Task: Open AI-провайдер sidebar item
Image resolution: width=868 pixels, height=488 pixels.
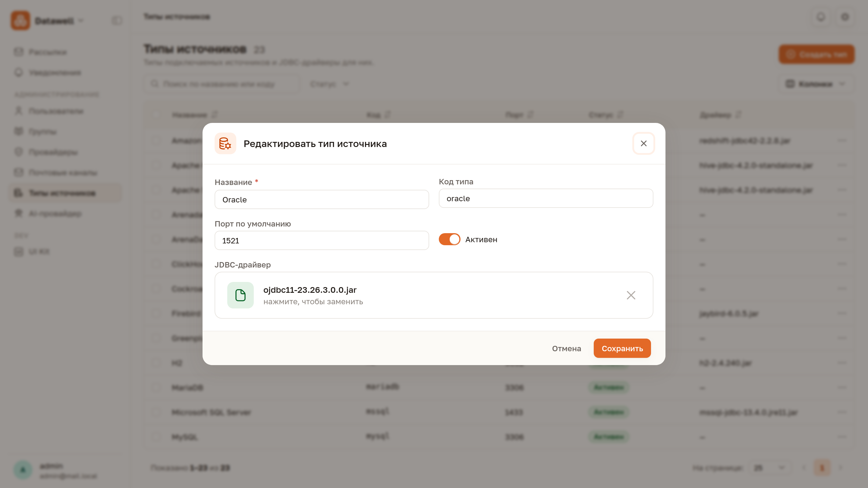Action: (x=65, y=214)
